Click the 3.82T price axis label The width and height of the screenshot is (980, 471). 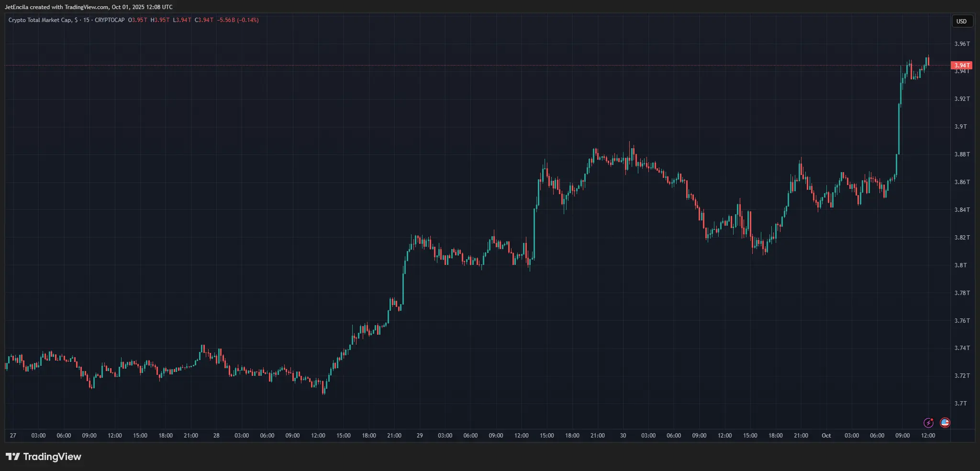pyautogui.click(x=962, y=238)
